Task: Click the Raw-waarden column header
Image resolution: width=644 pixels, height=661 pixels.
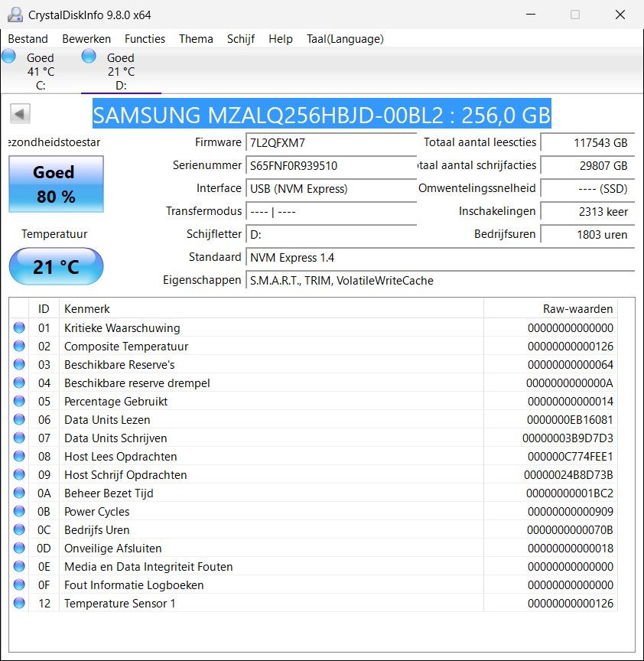Action: [551, 308]
